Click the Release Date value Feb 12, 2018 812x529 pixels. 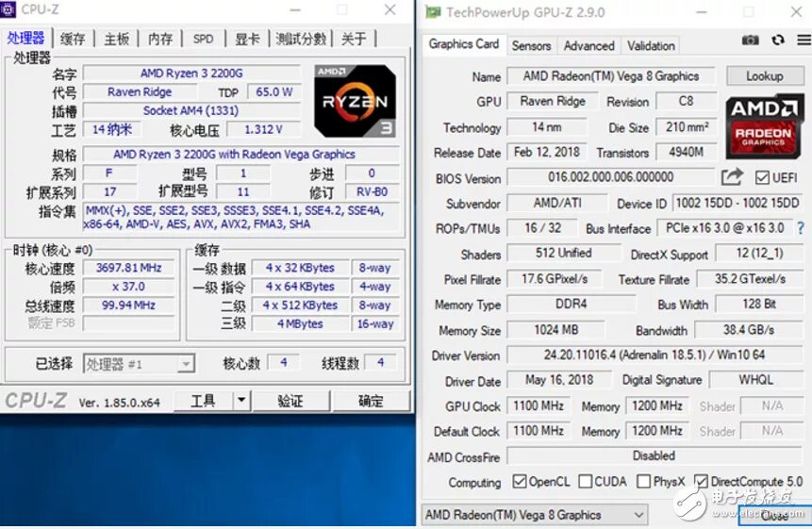tap(546, 152)
